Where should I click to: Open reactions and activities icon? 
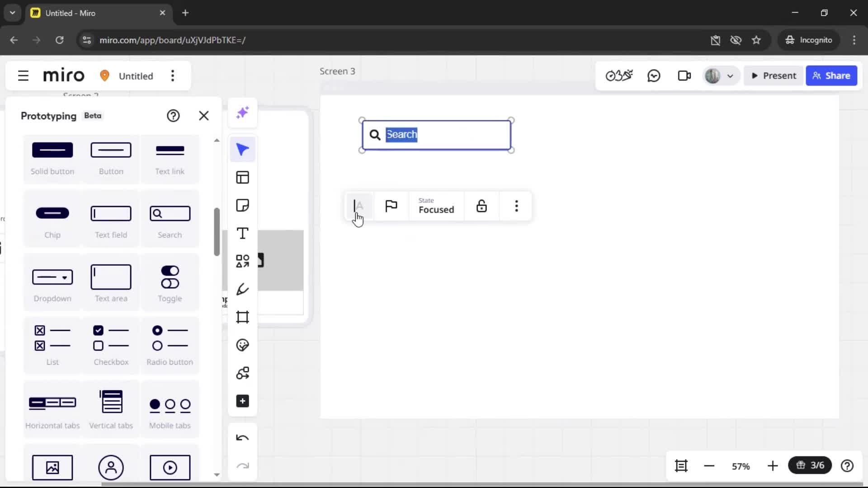tap(619, 75)
